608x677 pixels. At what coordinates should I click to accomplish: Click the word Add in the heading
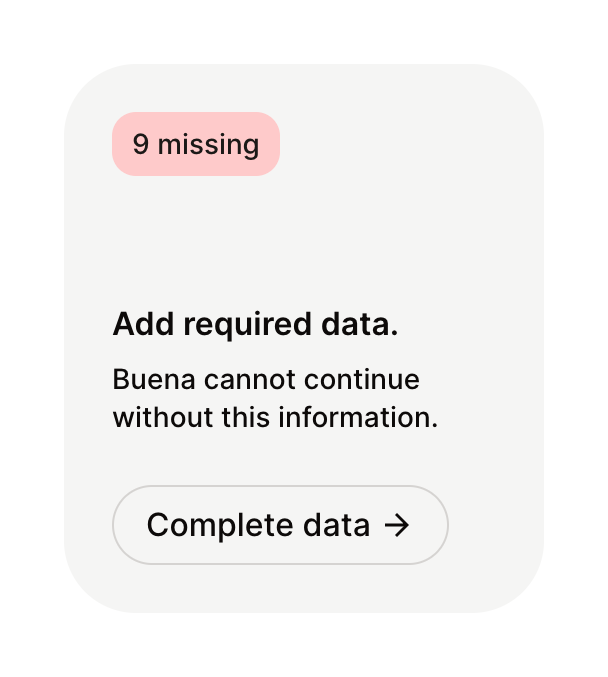[x=137, y=324]
